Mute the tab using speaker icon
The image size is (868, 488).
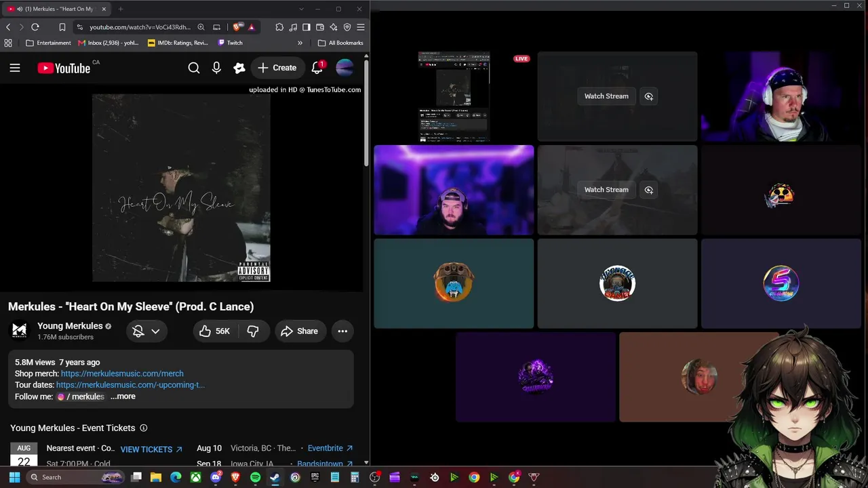[20, 9]
